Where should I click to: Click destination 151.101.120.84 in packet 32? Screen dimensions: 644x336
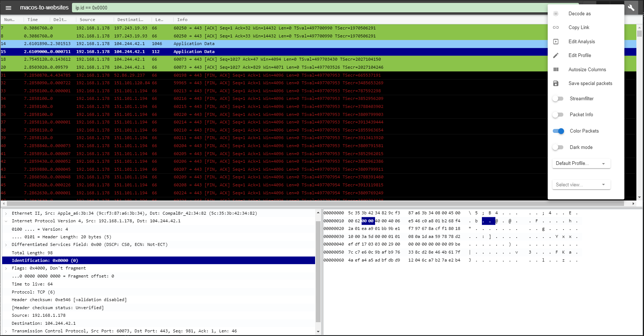(x=132, y=83)
